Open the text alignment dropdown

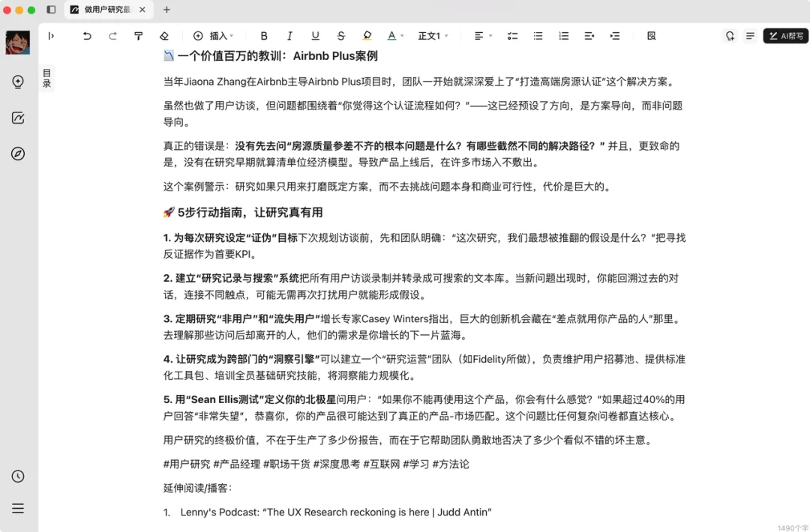[x=479, y=35]
